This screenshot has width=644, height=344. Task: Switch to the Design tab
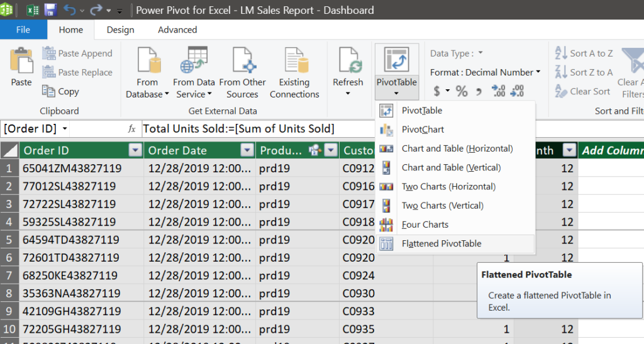click(120, 30)
